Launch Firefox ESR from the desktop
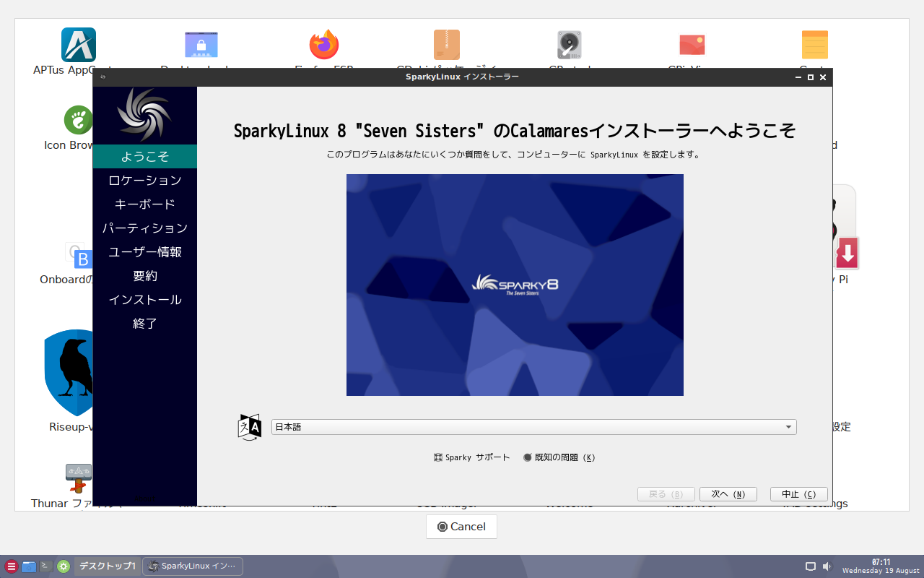Image resolution: width=924 pixels, height=578 pixels. [x=324, y=45]
